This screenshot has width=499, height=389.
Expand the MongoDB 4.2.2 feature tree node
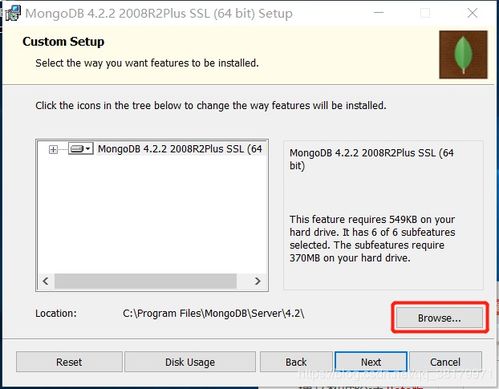53,149
